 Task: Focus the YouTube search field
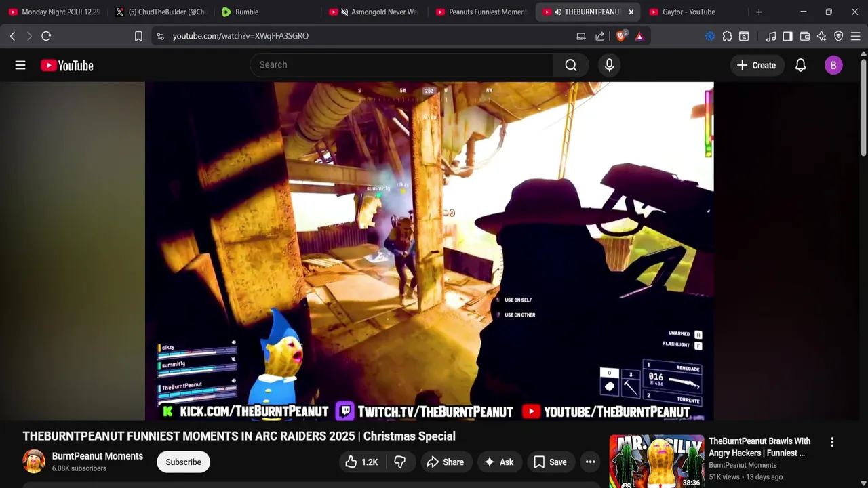click(x=401, y=65)
